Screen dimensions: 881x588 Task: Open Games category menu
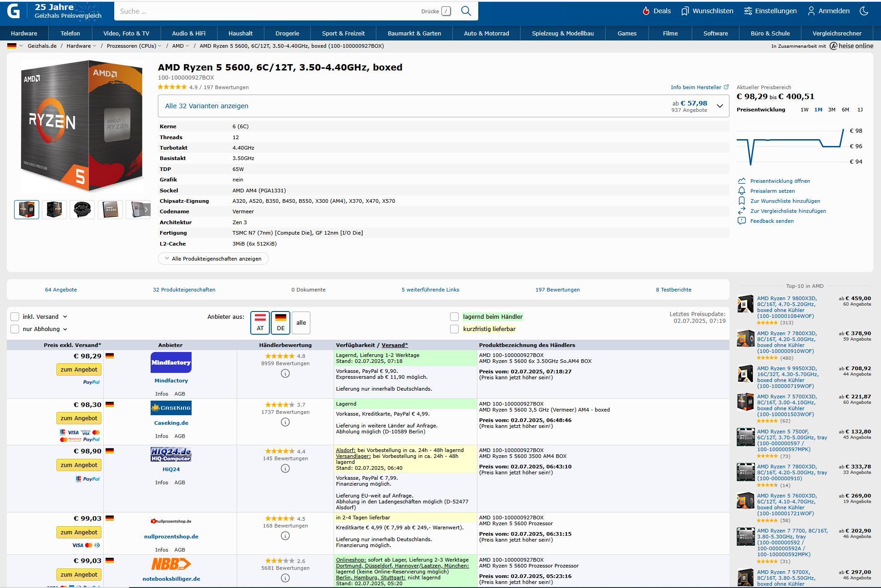point(627,33)
